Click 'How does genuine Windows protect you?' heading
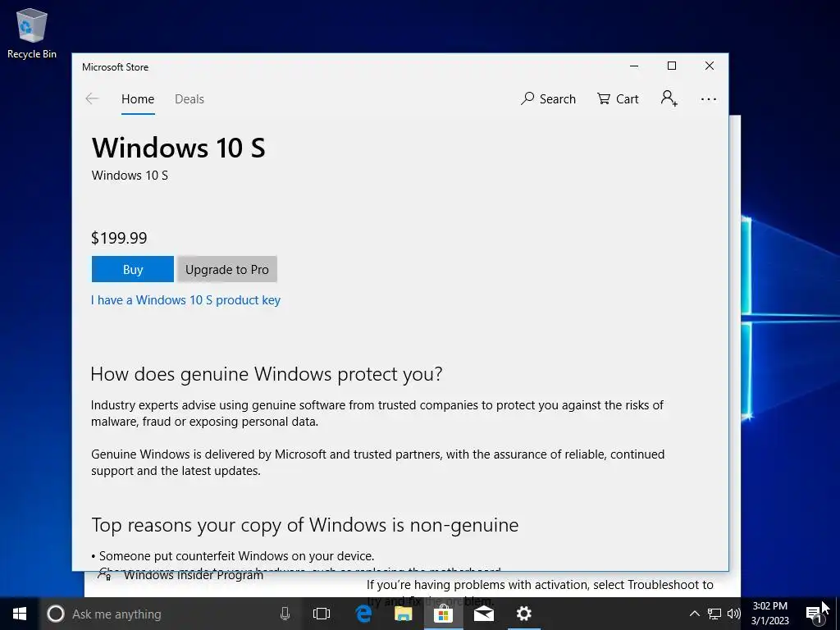 (x=267, y=374)
